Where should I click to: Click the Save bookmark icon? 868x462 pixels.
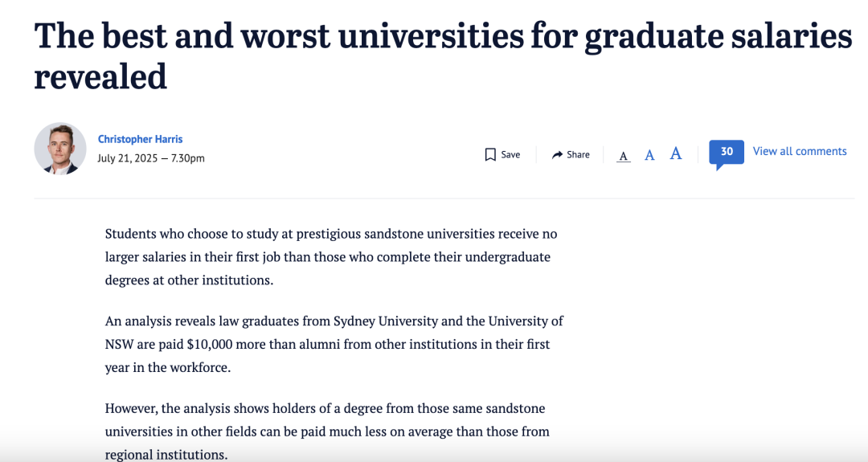click(490, 154)
